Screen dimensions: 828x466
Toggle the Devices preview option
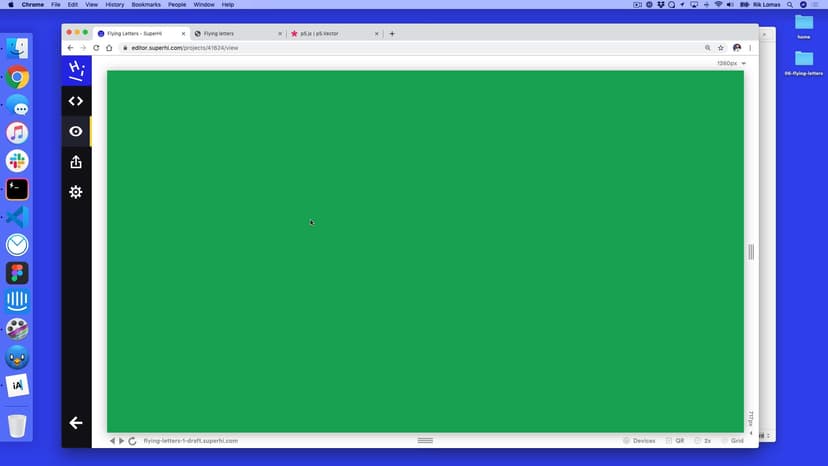tap(640, 441)
